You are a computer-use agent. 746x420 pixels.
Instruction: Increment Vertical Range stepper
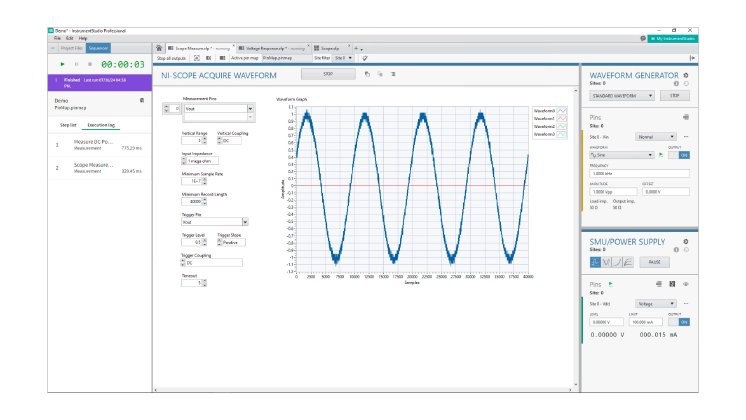(205, 139)
